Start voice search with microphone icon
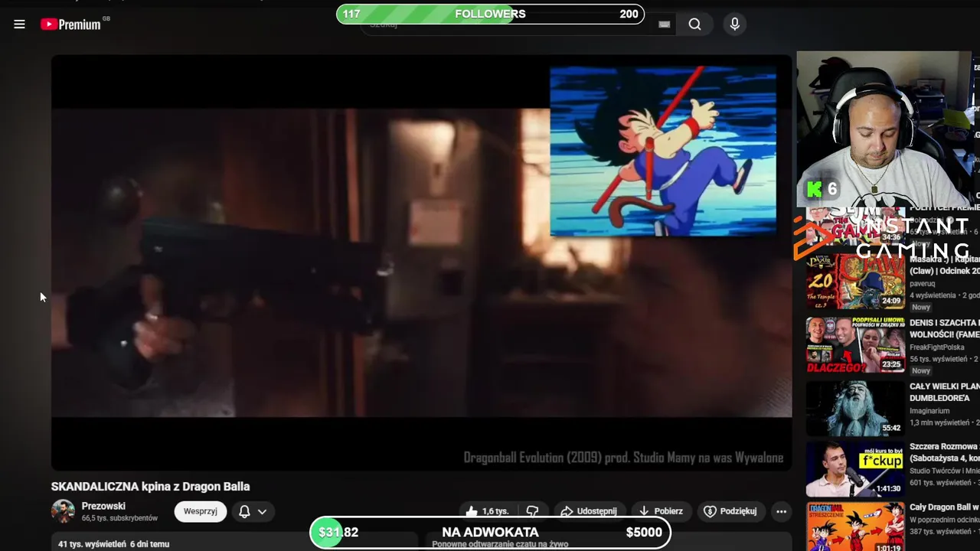The image size is (980, 551). [x=734, y=24]
